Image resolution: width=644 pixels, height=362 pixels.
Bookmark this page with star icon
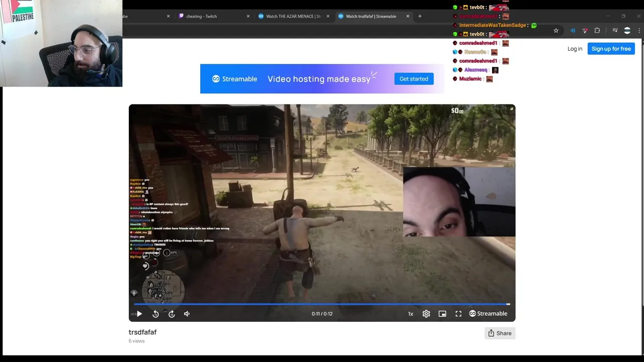click(x=556, y=31)
